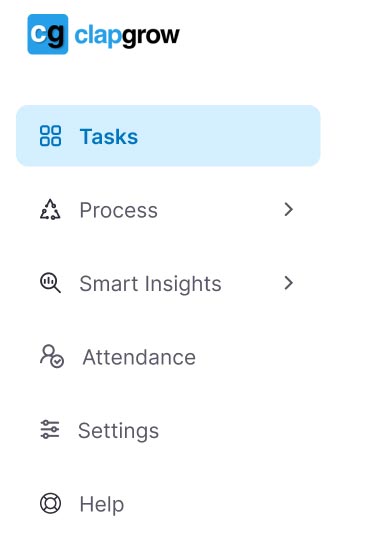The image size is (392, 534).
Task: Expand the Smart Insights submenu chevron
Action: coord(288,283)
